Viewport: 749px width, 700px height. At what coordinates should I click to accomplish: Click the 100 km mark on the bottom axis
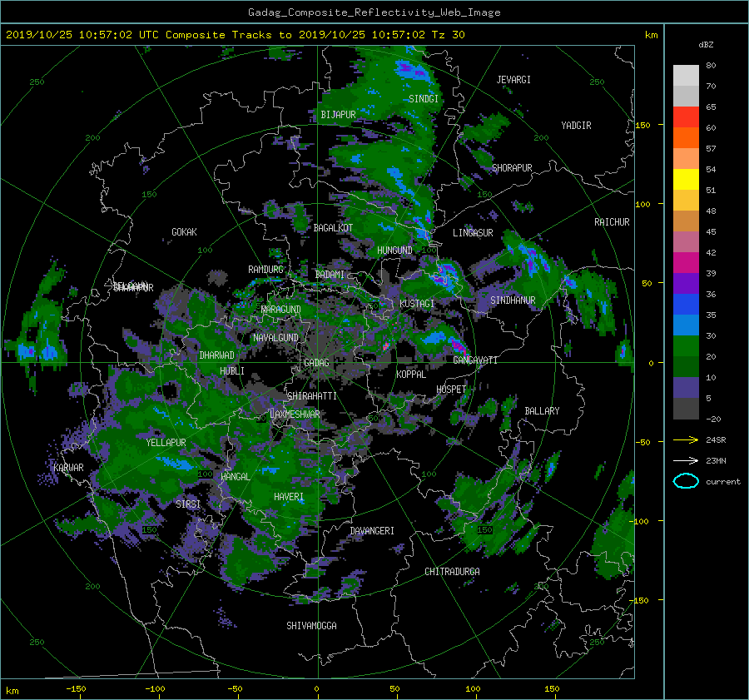pos(473,689)
